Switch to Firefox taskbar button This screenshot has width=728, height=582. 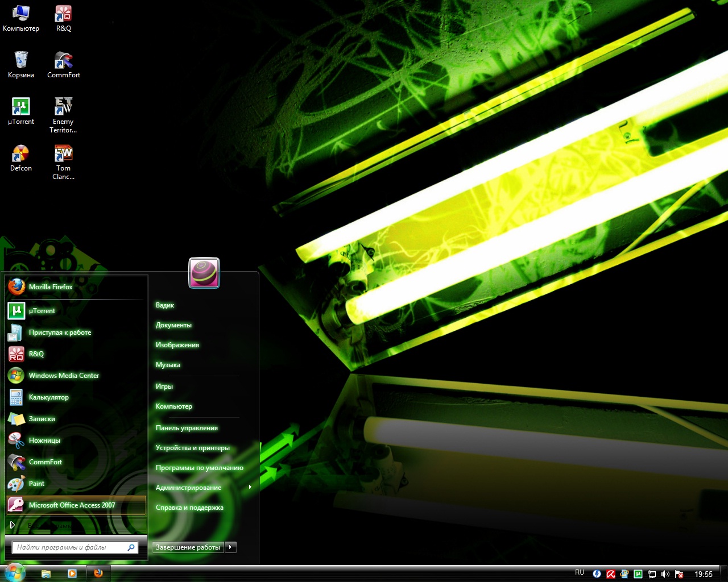pos(98,573)
